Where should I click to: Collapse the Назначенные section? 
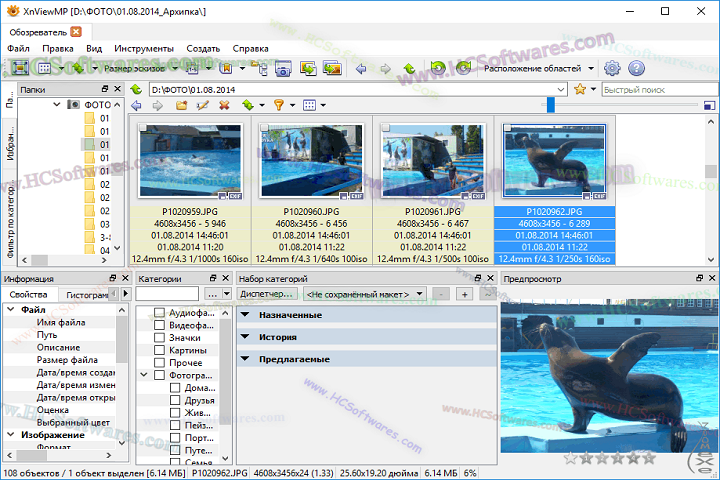(x=246, y=315)
